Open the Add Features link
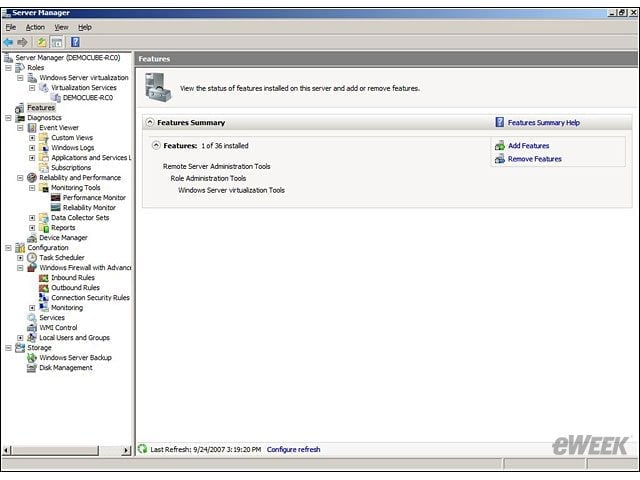Viewport: 640px width, 480px height. click(529, 146)
